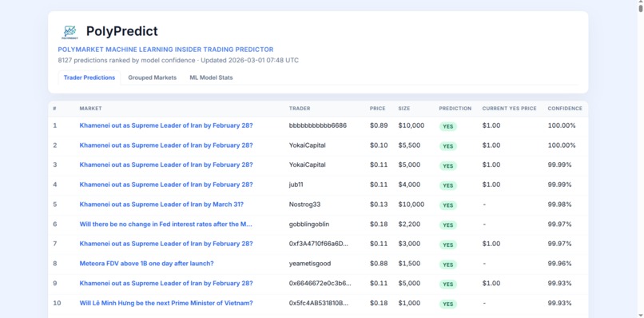Click the $0.88 price for yeametisgood
The image size is (644, 318).
tap(379, 264)
